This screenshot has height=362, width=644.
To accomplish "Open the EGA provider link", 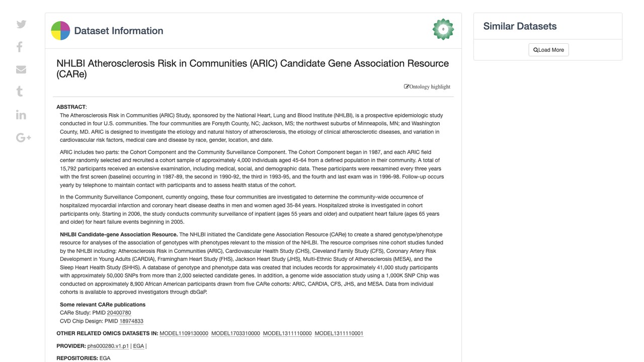I will point(138,346).
